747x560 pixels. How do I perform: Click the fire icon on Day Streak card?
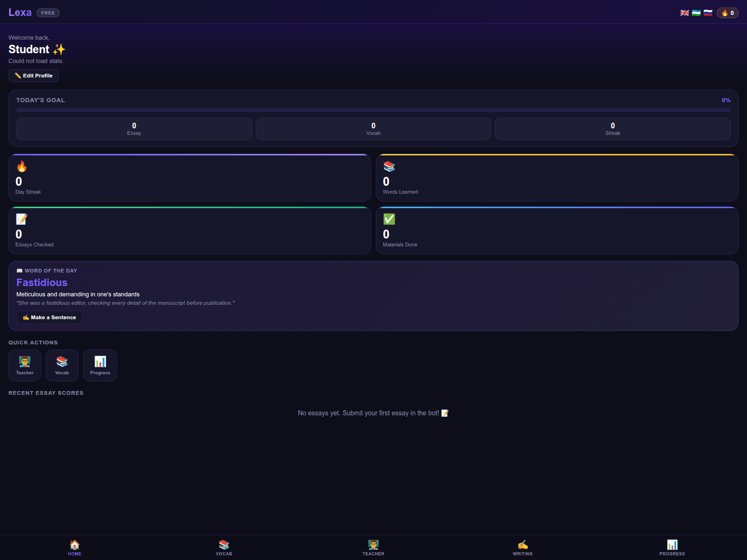[x=21, y=167]
